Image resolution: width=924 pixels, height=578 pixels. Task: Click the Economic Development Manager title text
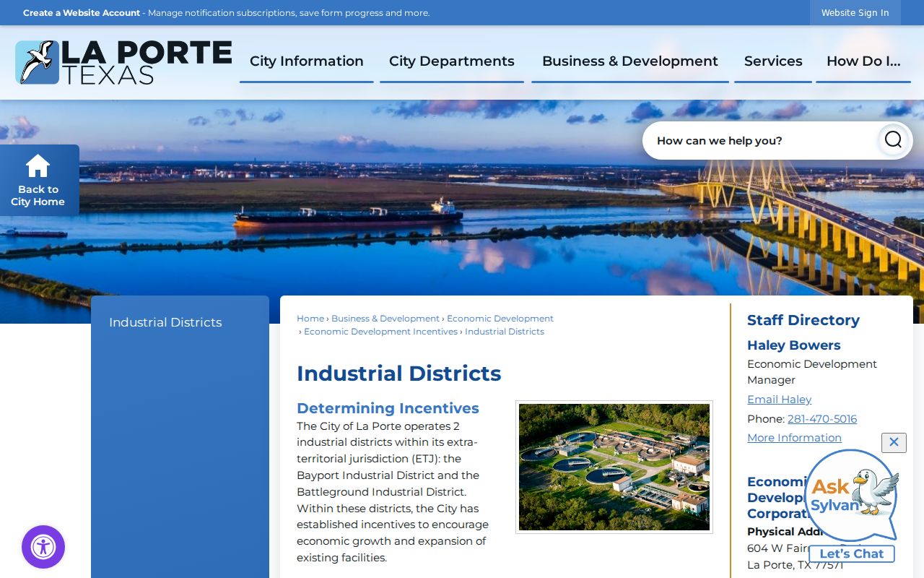click(812, 372)
